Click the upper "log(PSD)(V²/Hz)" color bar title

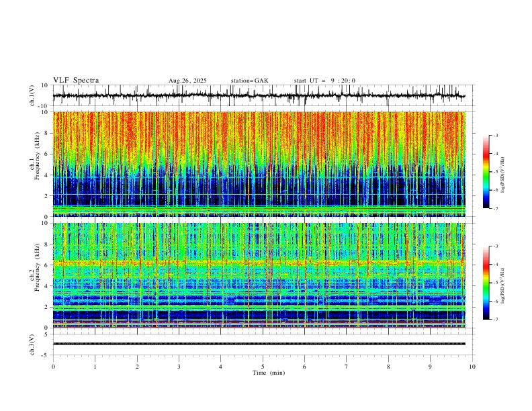click(503, 175)
